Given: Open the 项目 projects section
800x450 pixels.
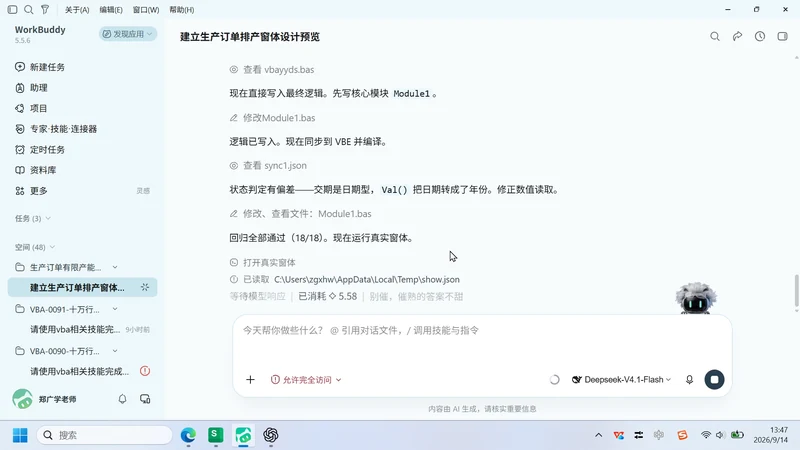Looking at the screenshot, I should coord(39,108).
